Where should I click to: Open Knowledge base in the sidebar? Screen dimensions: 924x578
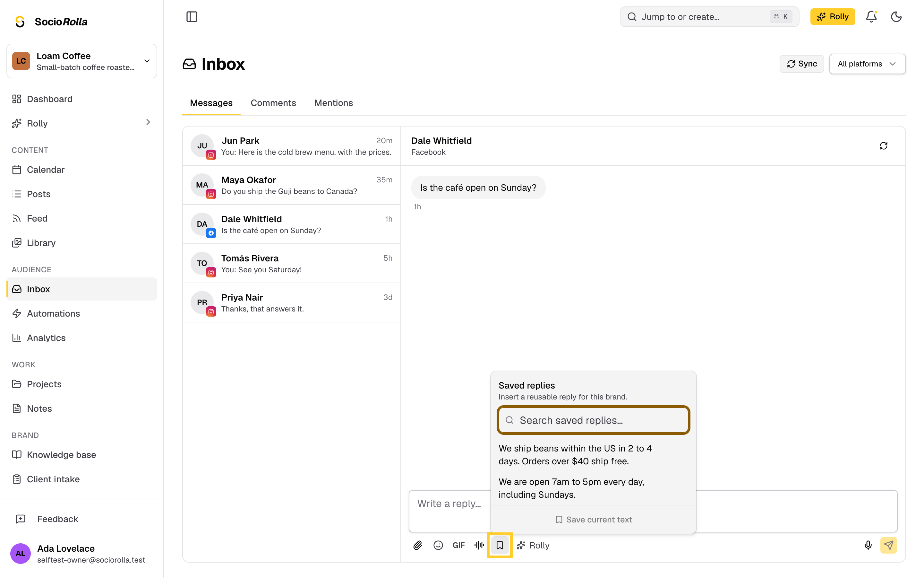tap(82, 455)
